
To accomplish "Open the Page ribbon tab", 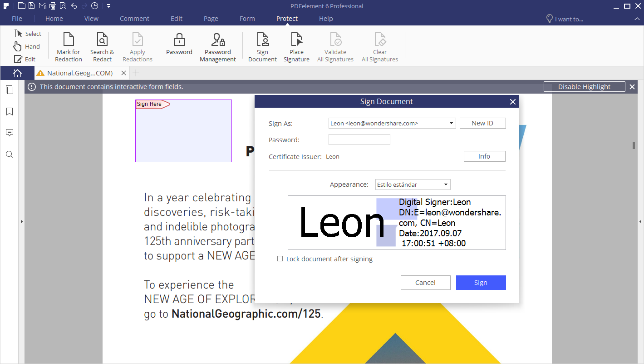I will point(211,19).
